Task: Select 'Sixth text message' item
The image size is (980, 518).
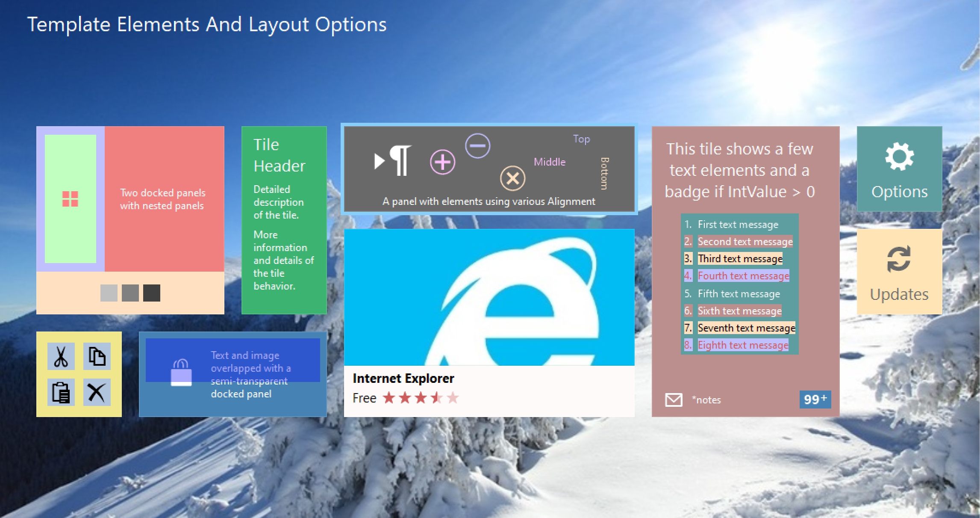Action: coord(739,311)
